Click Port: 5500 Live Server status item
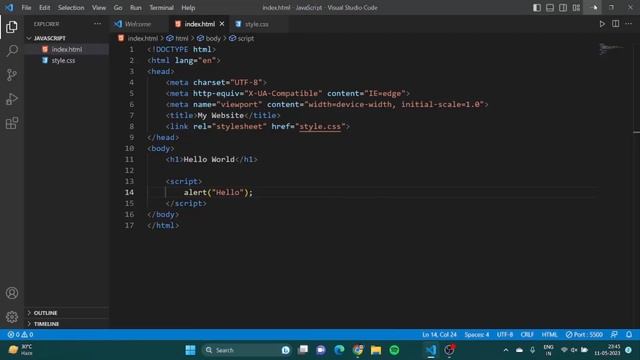Viewport: 640px width, 360px height. pyautogui.click(x=584, y=335)
